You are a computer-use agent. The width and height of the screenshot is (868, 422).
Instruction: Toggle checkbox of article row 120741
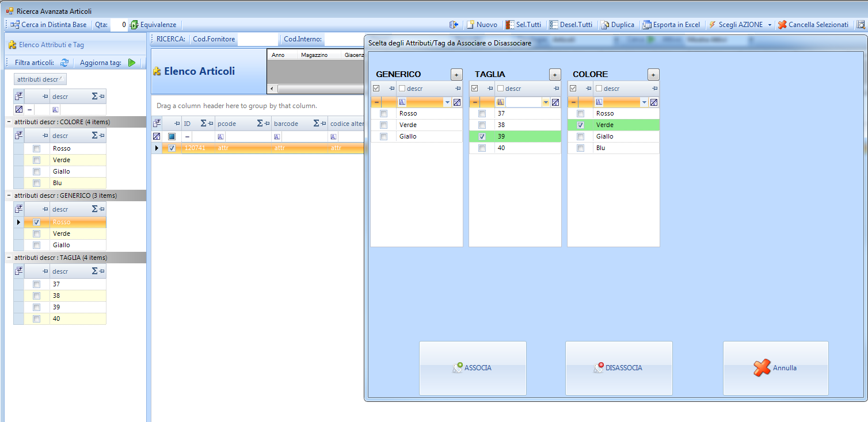tap(172, 148)
